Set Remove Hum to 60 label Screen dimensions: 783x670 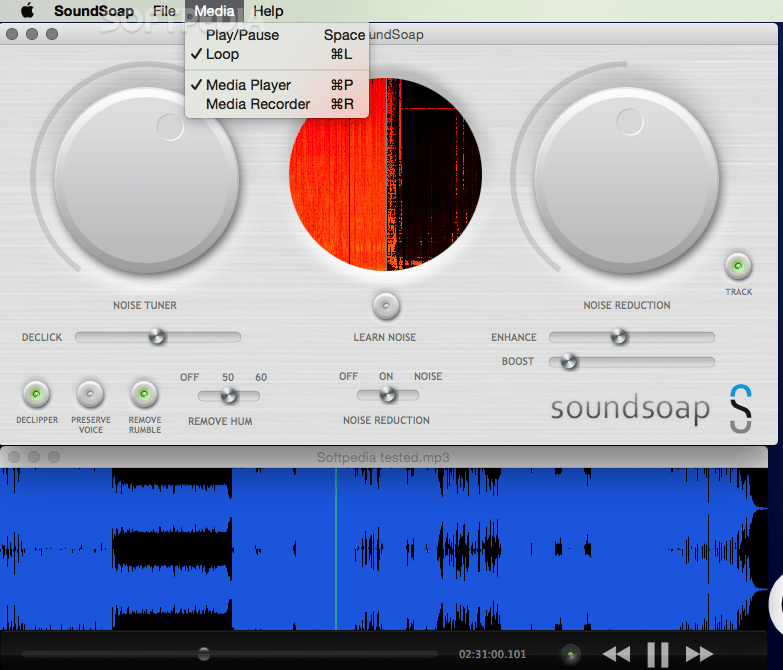(x=261, y=377)
